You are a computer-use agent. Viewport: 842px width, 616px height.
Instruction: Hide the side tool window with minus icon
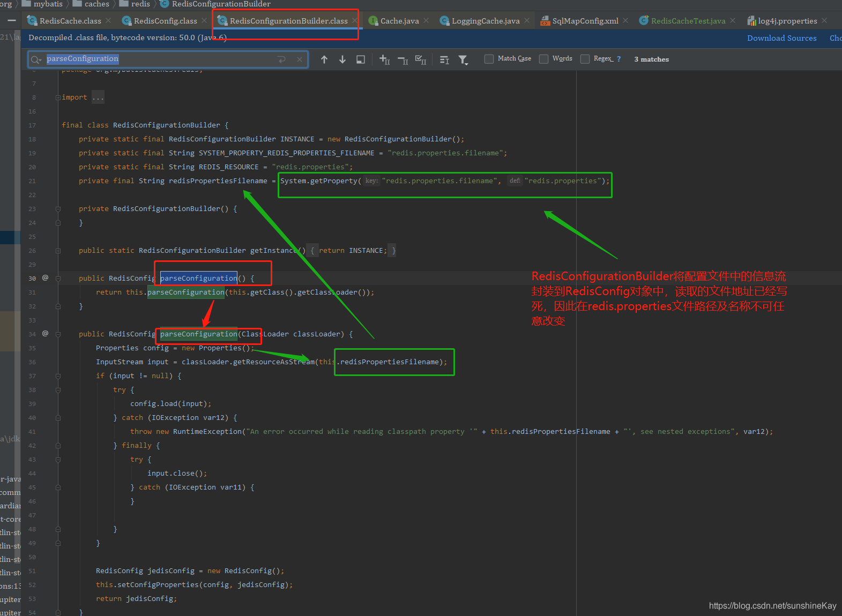click(12, 20)
